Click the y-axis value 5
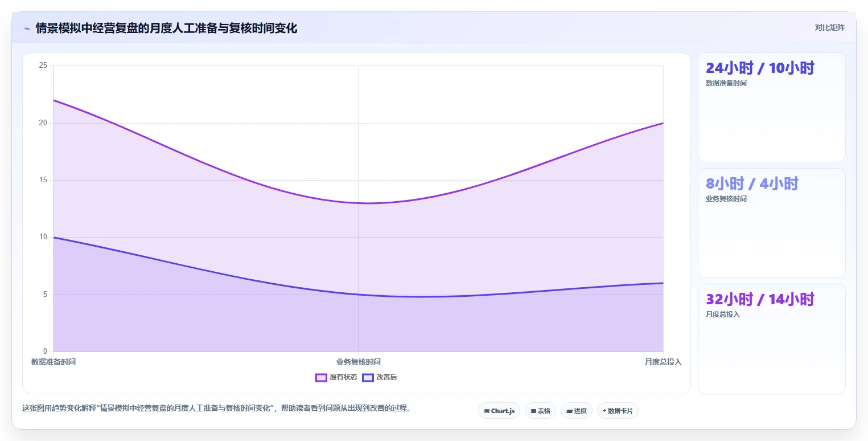 [x=45, y=295]
